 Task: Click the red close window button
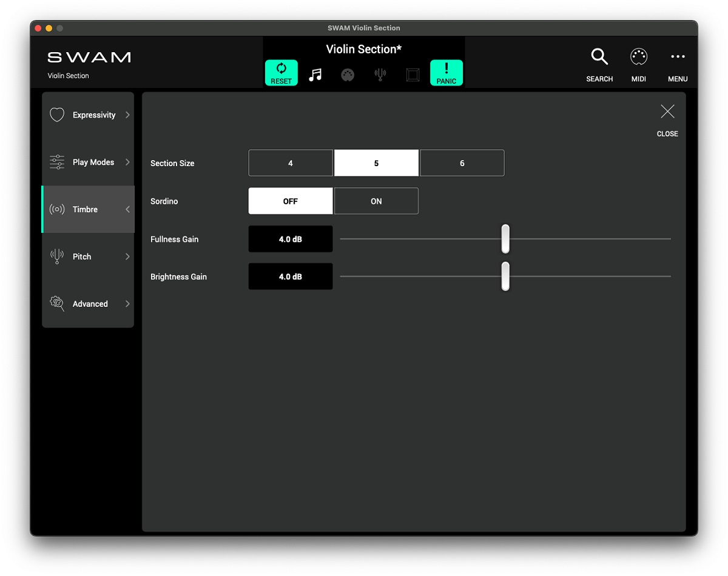click(x=38, y=28)
